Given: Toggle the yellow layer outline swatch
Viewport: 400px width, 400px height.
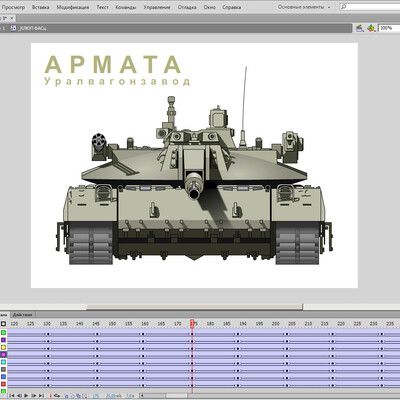Looking at the screenshot, I should click(x=3, y=347).
